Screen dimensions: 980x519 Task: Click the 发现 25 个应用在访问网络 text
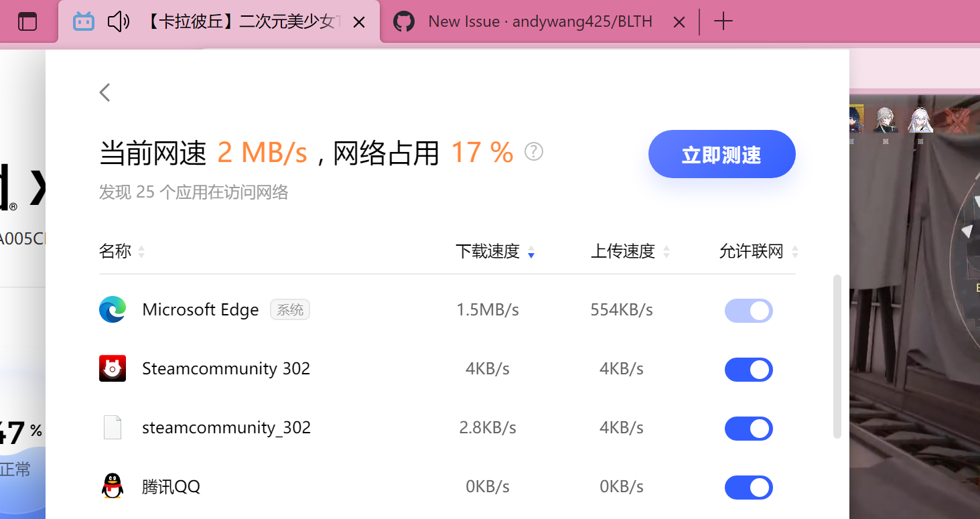click(x=194, y=193)
